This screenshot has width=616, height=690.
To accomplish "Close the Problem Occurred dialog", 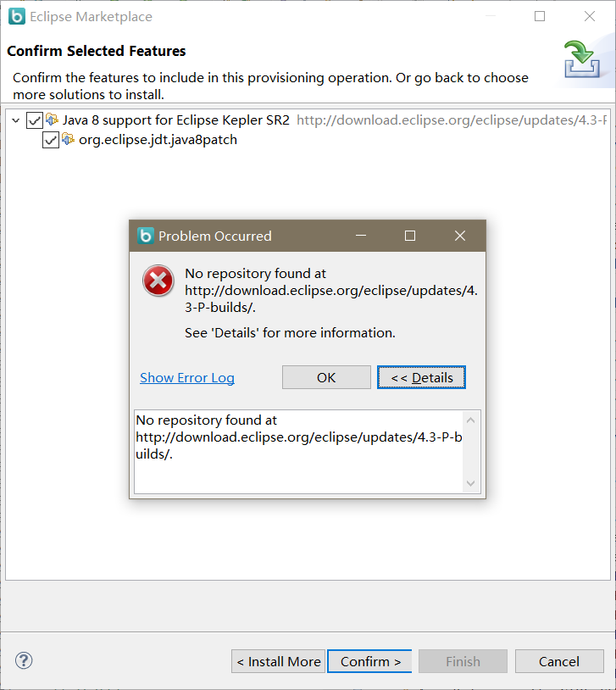I will point(460,236).
